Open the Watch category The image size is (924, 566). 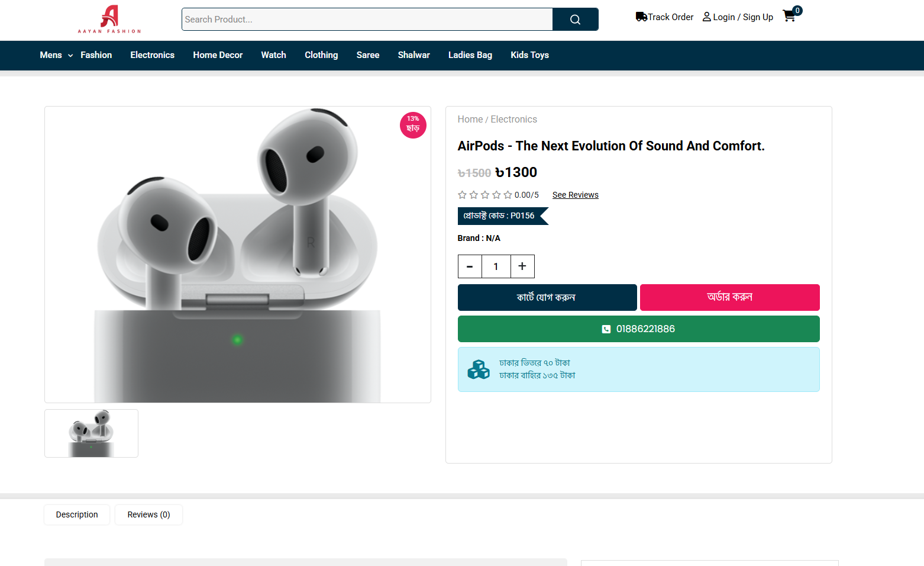click(x=273, y=55)
